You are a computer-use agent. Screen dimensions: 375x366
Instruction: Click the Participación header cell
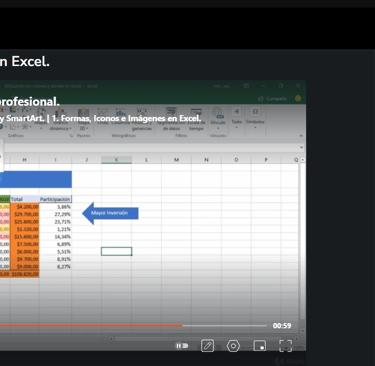click(x=55, y=199)
